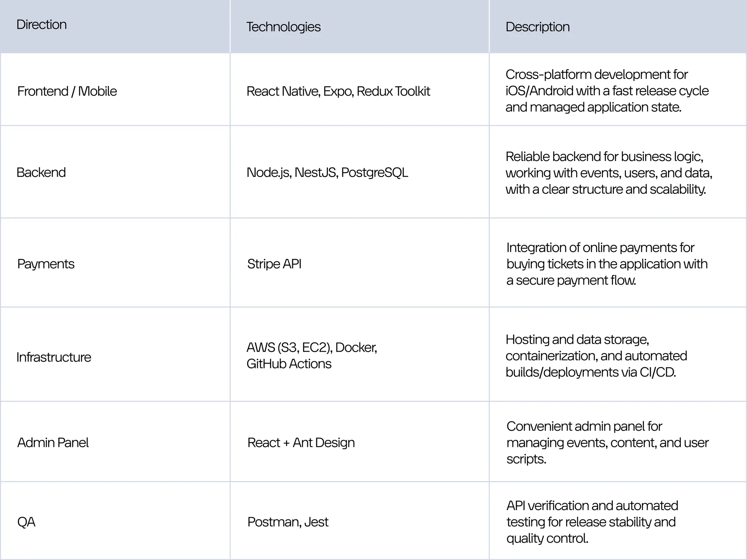
Task: Click the reliable backend description text
Action: [x=609, y=173]
